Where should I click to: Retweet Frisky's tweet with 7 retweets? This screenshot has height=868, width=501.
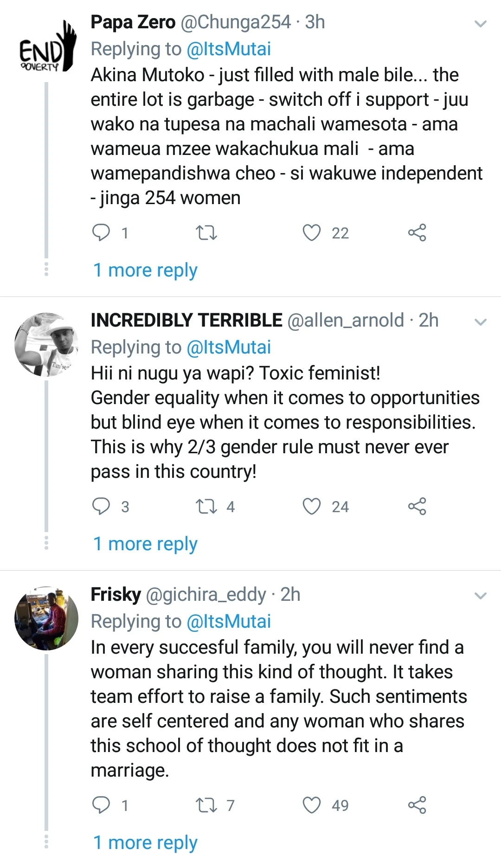(206, 805)
